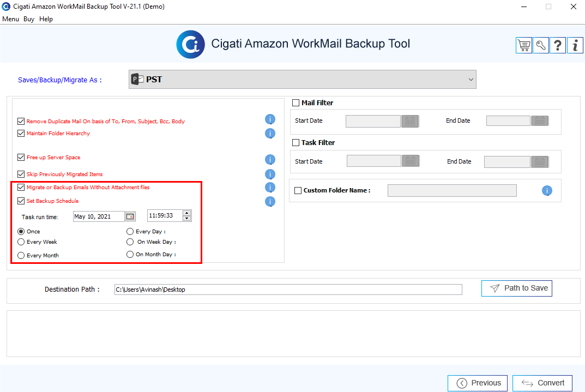The image size is (585, 392).
Task: Decrease task run time with down arrow
Action: coord(187,218)
